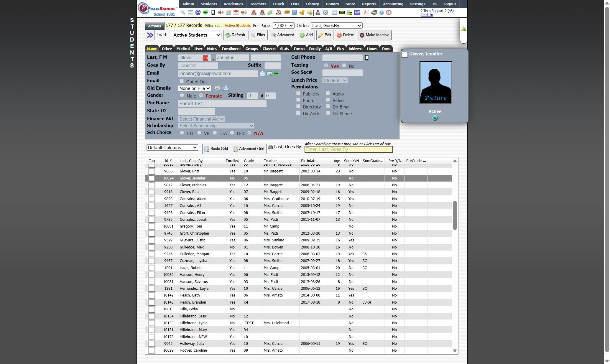
Task: Select the Male gender radio button
Action: click(x=182, y=95)
